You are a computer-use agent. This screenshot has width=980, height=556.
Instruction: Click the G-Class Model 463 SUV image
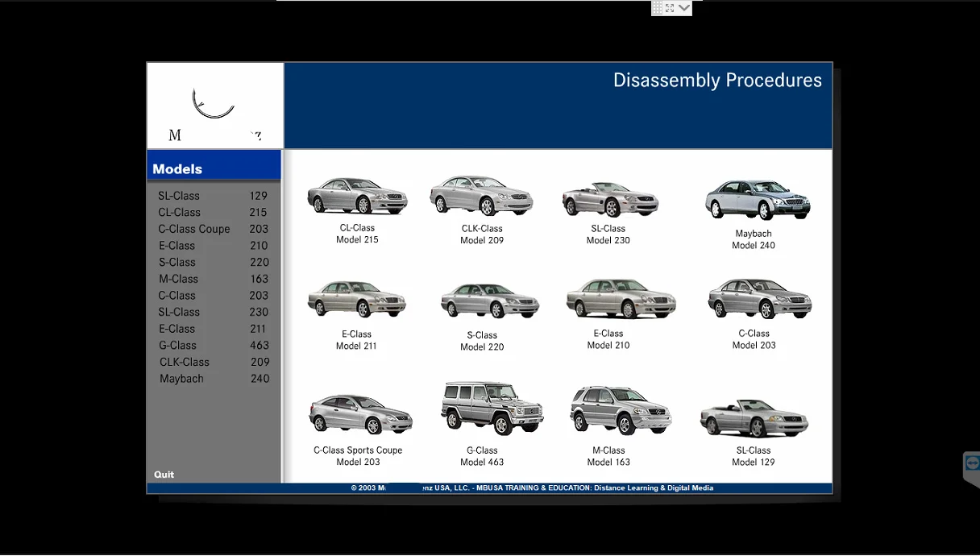[x=492, y=409]
